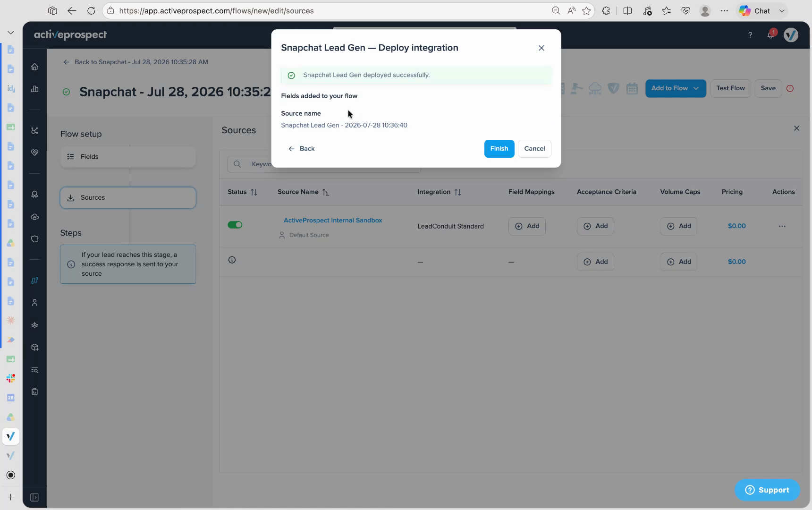Open the Flows icon in navigation
The image size is (812, 510).
pyautogui.click(x=34, y=280)
